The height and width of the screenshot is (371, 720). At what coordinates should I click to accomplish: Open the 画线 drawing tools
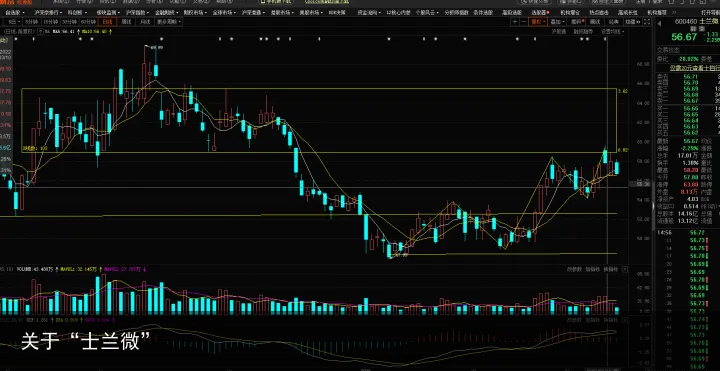pyautogui.click(x=595, y=22)
